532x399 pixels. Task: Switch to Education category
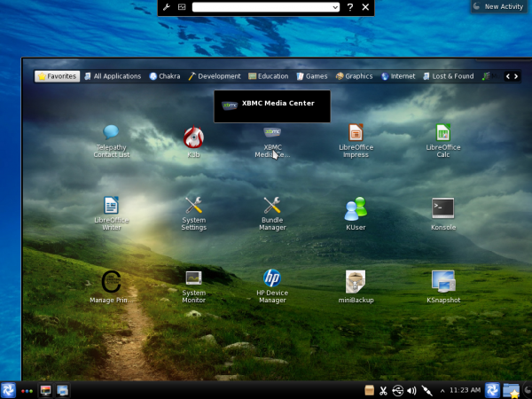(x=269, y=76)
